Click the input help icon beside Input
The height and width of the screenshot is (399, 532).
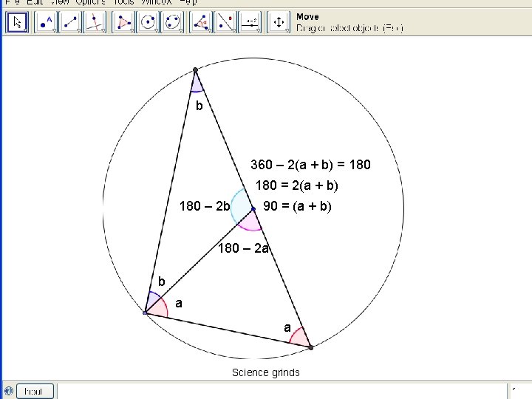[8, 391]
